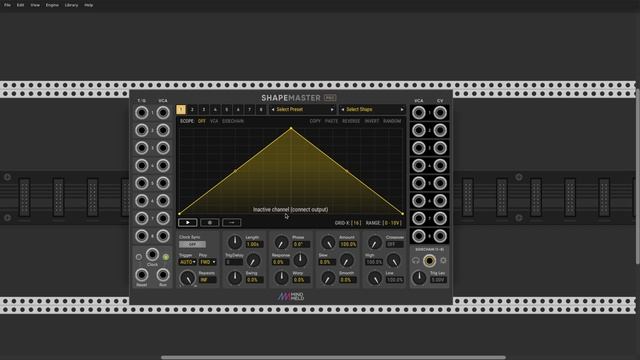Click the PASTE shape button
The width and height of the screenshot is (640, 360).
[331, 121]
